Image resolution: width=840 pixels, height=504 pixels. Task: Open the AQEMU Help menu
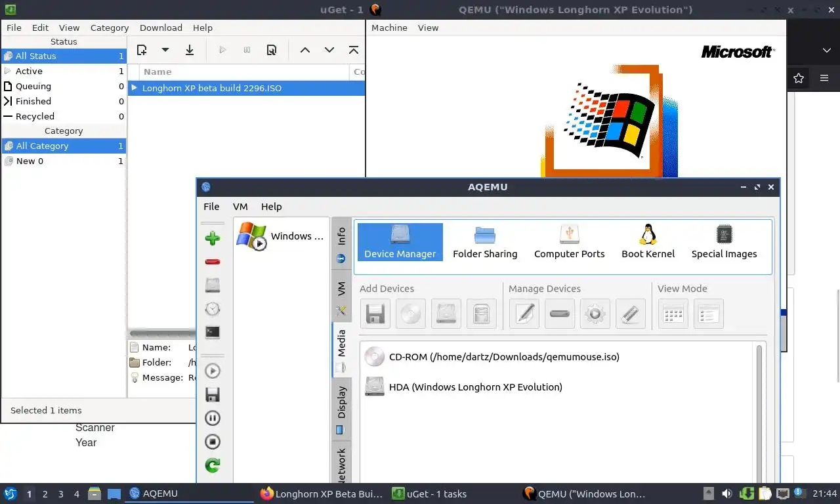coord(271,206)
